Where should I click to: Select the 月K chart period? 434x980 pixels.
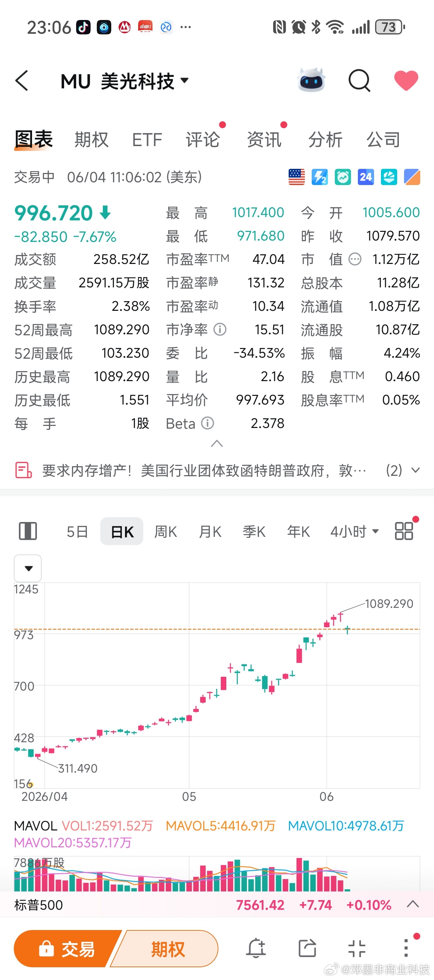point(210,531)
